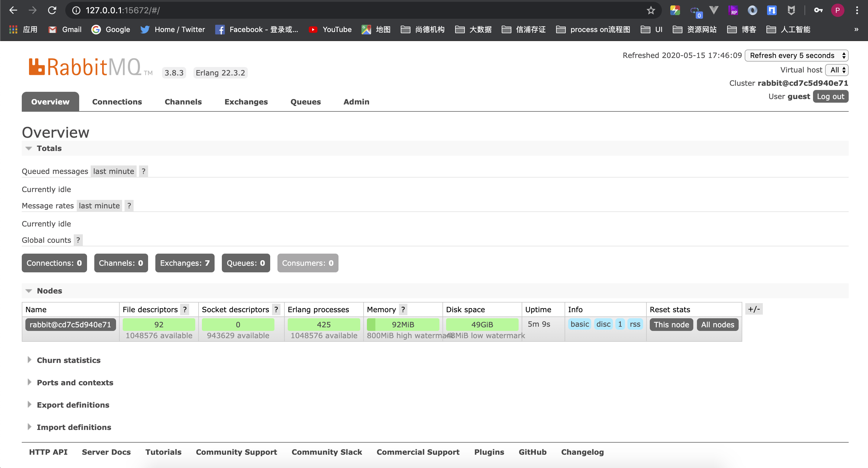Click help icon next to File descriptors
Screen dimensions: 868x468
pyautogui.click(x=185, y=309)
